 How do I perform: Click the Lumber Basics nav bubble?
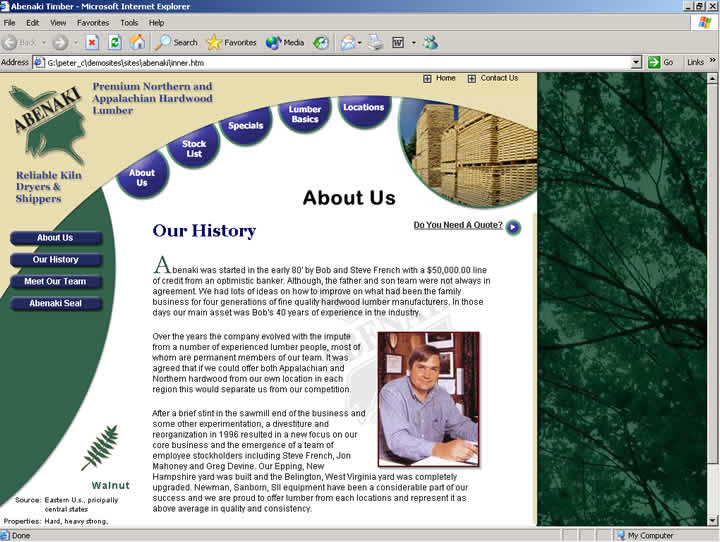point(304,114)
